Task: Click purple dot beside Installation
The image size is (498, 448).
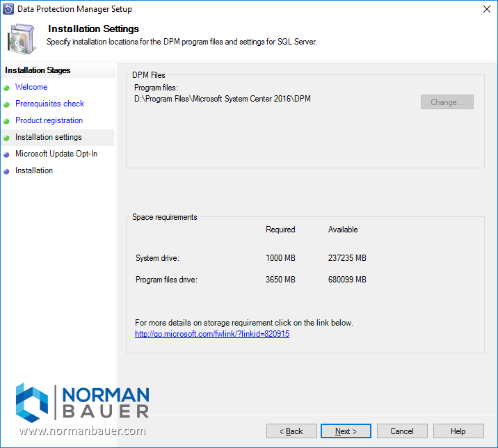Action: point(6,172)
